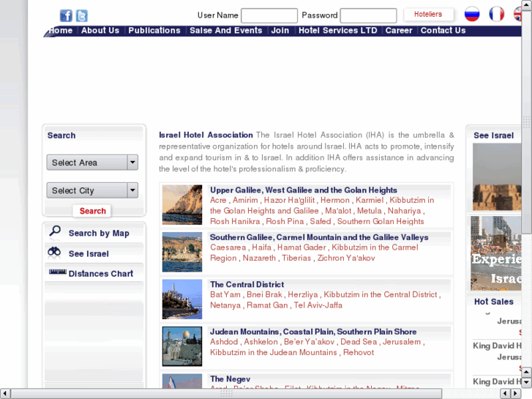The height and width of the screenshot is (399, 532).
Task: Click the Tel Aviv-Jaffa link
Action: (318, 305)
